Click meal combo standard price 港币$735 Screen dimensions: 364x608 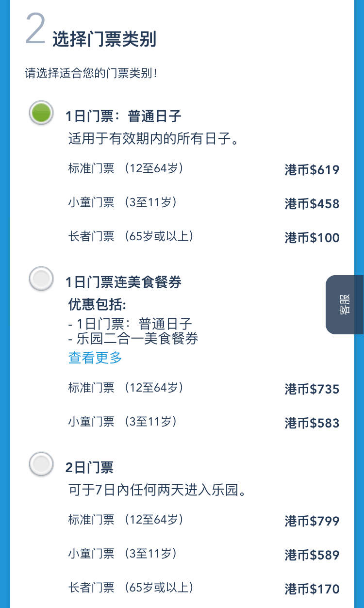coord(312,389)
